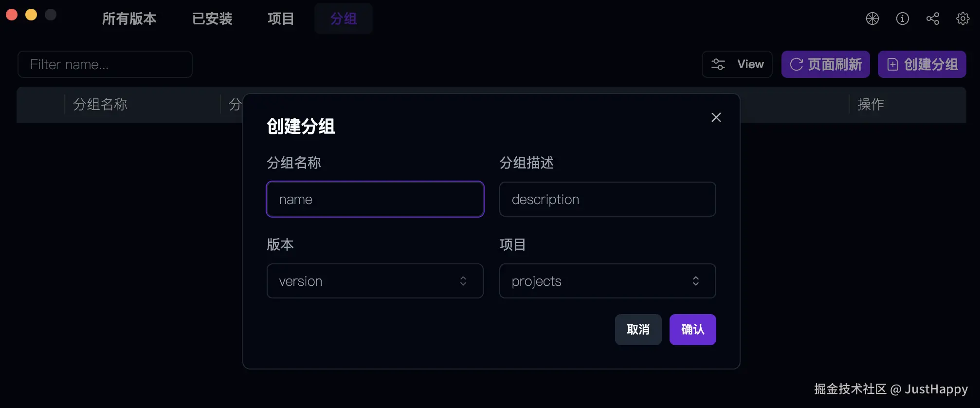
Task: Focus the 分组名称 name input
Action: tap(375, 199)
